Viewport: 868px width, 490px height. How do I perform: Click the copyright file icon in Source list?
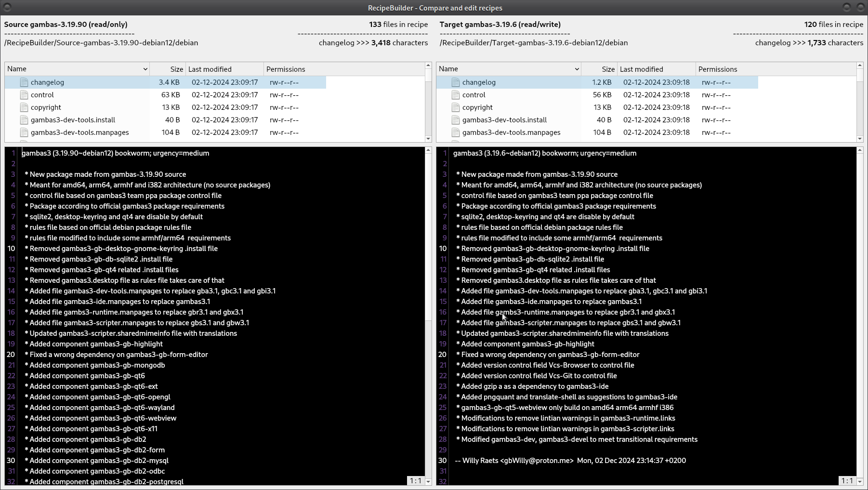24,107
